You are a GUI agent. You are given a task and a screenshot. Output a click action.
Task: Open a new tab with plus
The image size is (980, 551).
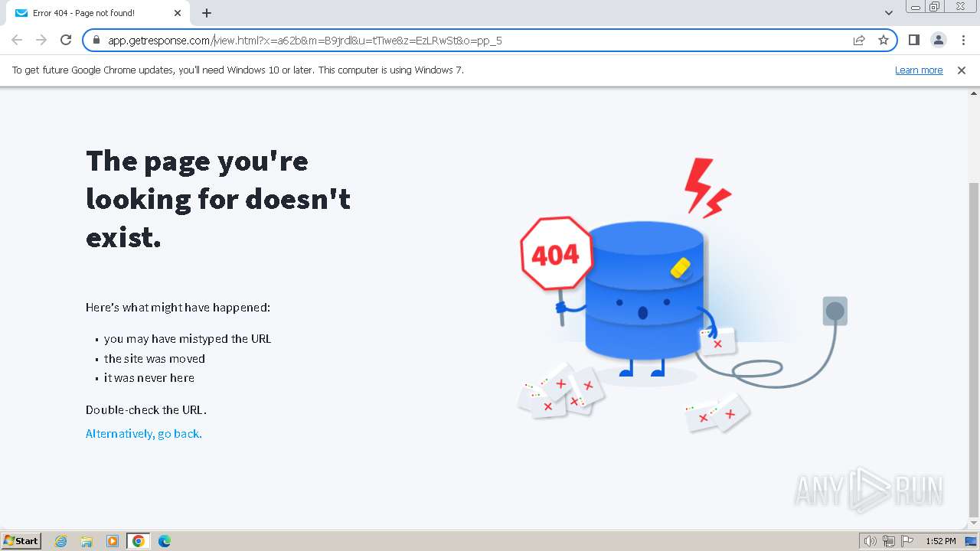pyautogui.click(x=207, y=13)
